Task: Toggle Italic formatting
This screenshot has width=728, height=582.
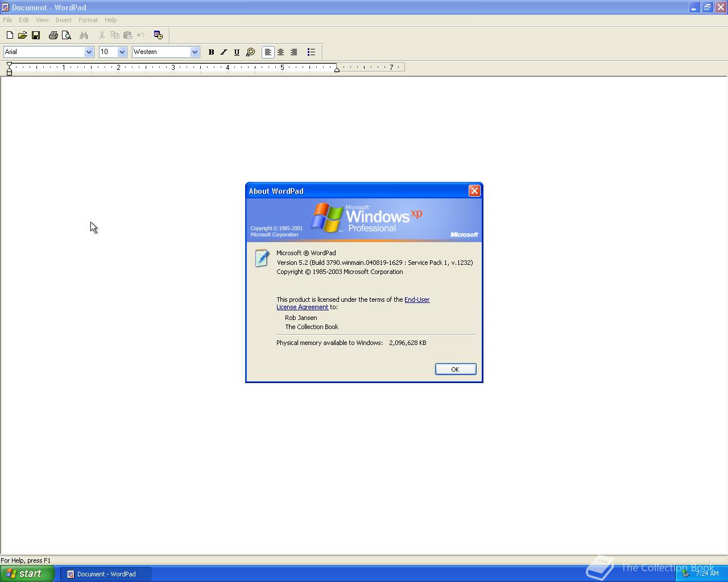Action: point(224,52)
